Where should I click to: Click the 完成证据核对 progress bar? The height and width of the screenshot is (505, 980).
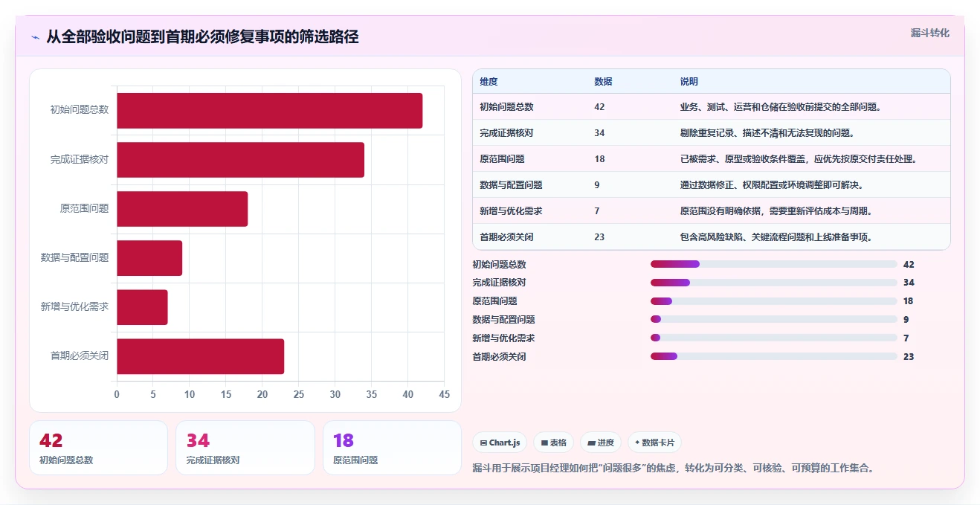click(774, 283)
